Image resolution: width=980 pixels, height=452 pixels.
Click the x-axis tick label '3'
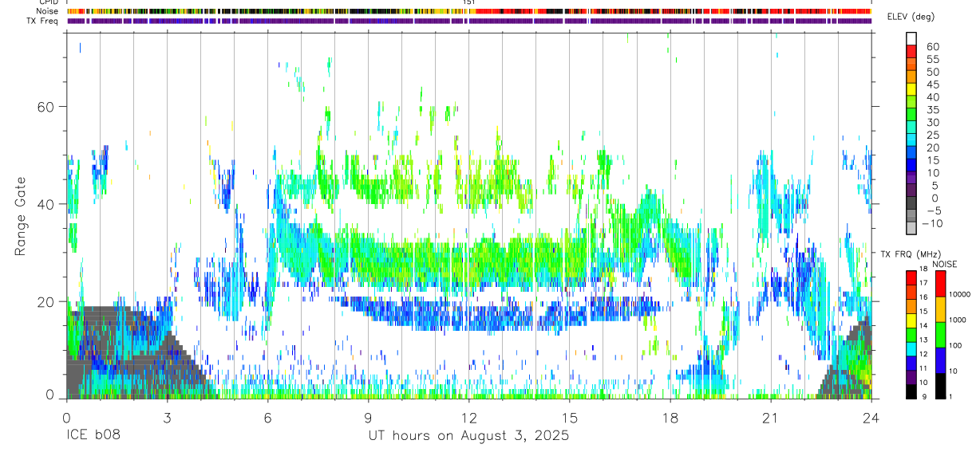(x=167, y=418)
